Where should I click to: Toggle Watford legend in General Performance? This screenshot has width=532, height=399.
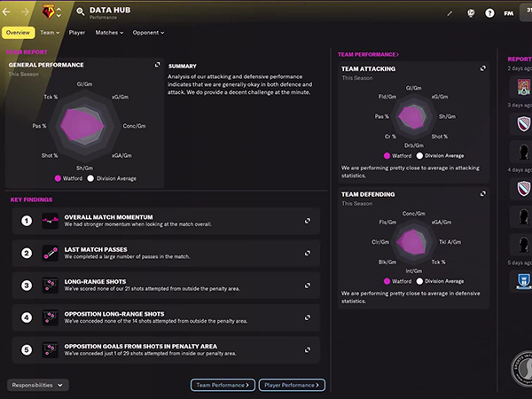click(68, 178)
